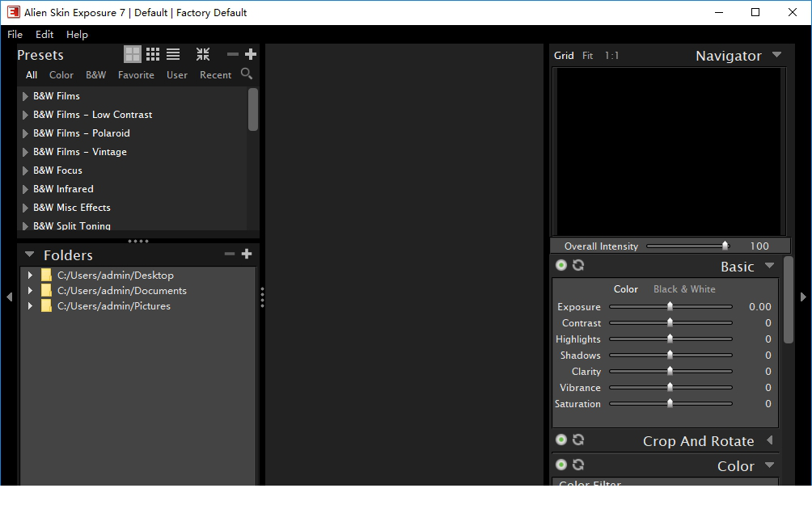Expand the Pictures folder tree arrow

coord(30,305)
